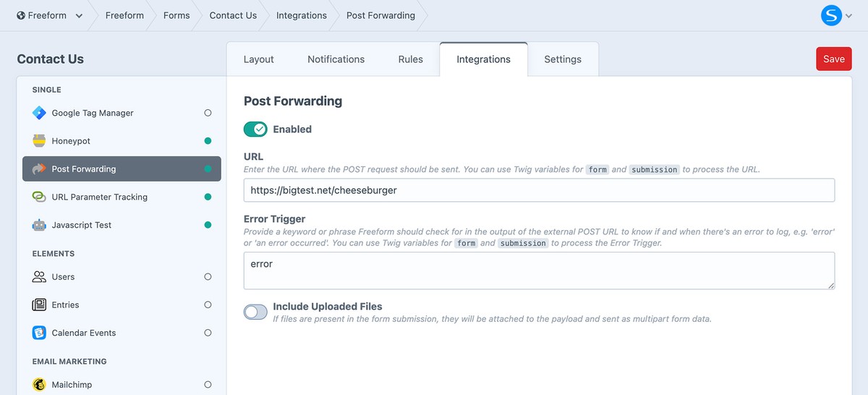Go to Freeform breadcrumb link
868x395 pixels.
click(124, 15)
